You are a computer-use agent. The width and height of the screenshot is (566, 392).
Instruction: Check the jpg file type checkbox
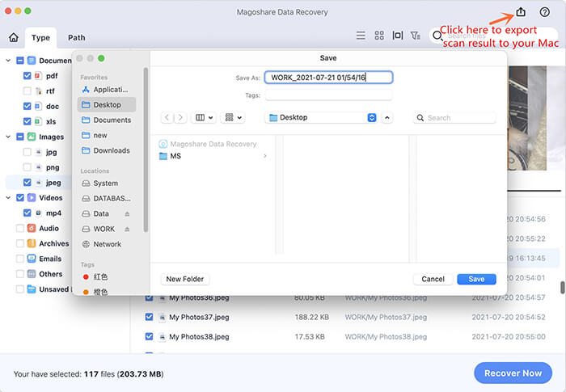coord(27,152)
